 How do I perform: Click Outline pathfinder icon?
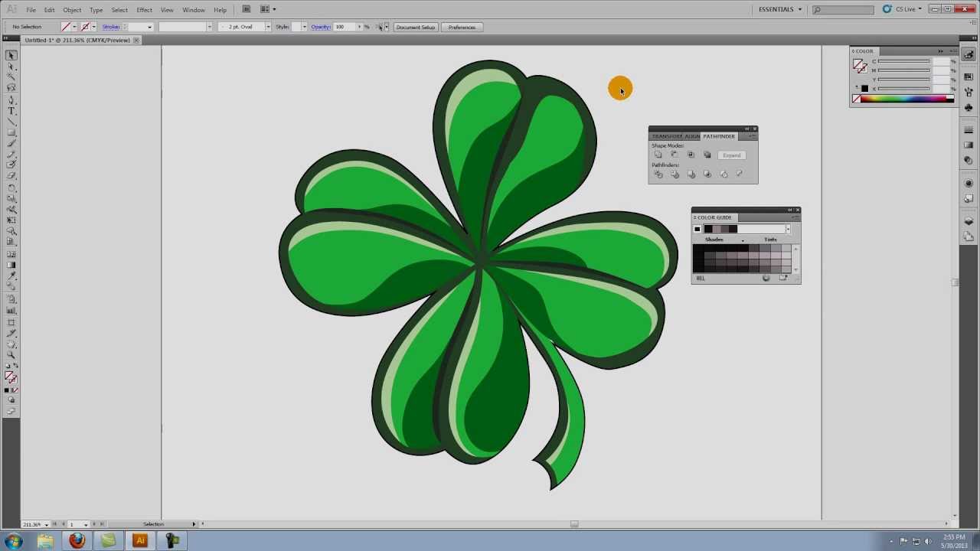[724, 174]
